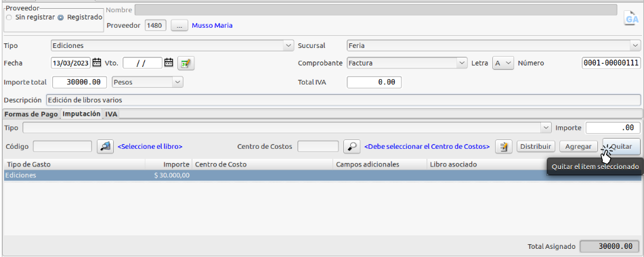
Task: Switch to the Formas de Pago tab
Action: point(31,114)
